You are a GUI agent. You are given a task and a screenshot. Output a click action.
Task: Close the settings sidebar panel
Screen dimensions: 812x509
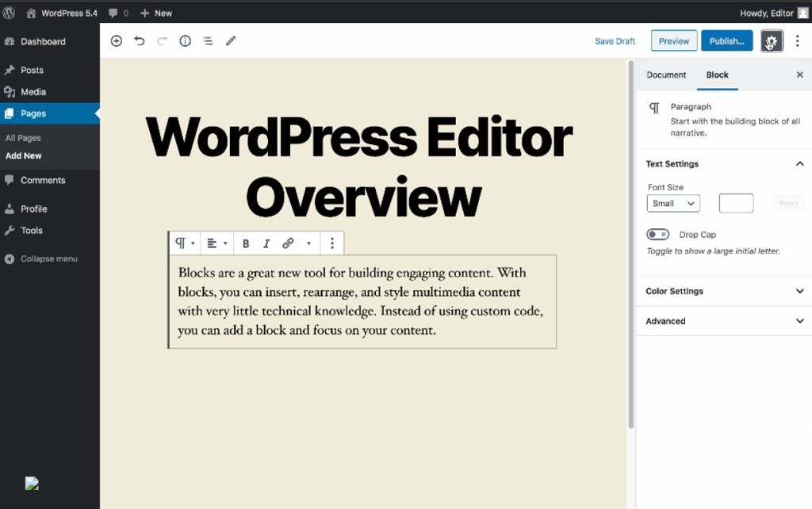click(x=799, y=75)
